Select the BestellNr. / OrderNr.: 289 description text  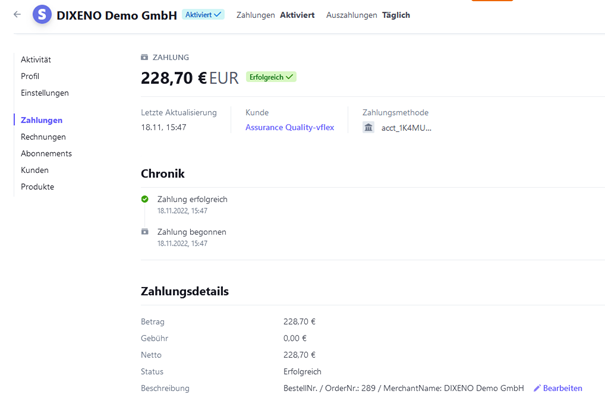click(404, 388)
